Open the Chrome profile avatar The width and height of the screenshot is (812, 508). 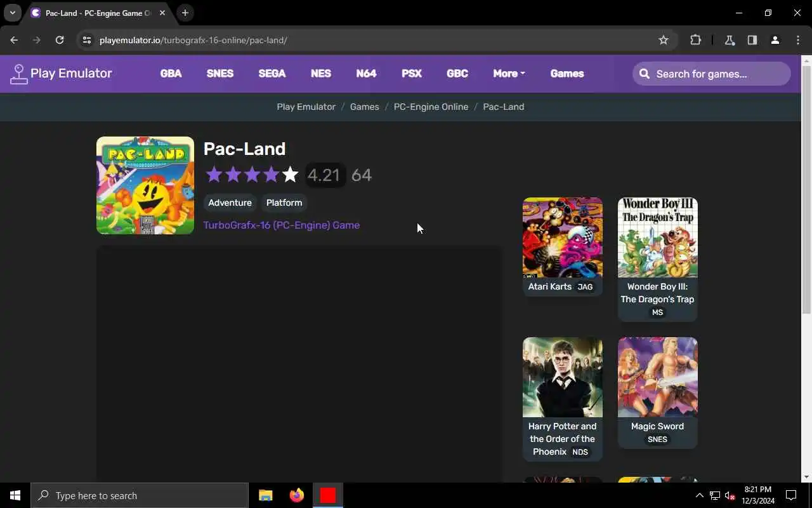pyautogui.click(x=775, y=40)
